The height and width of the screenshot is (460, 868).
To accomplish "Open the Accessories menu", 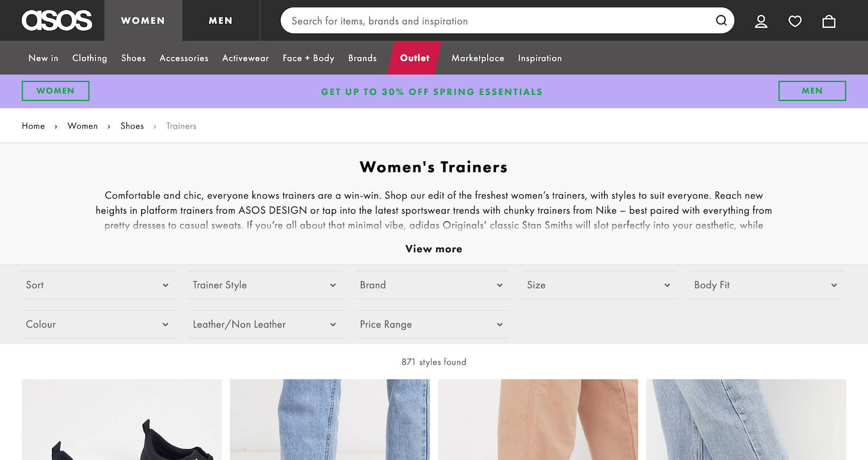I will 184,58.
